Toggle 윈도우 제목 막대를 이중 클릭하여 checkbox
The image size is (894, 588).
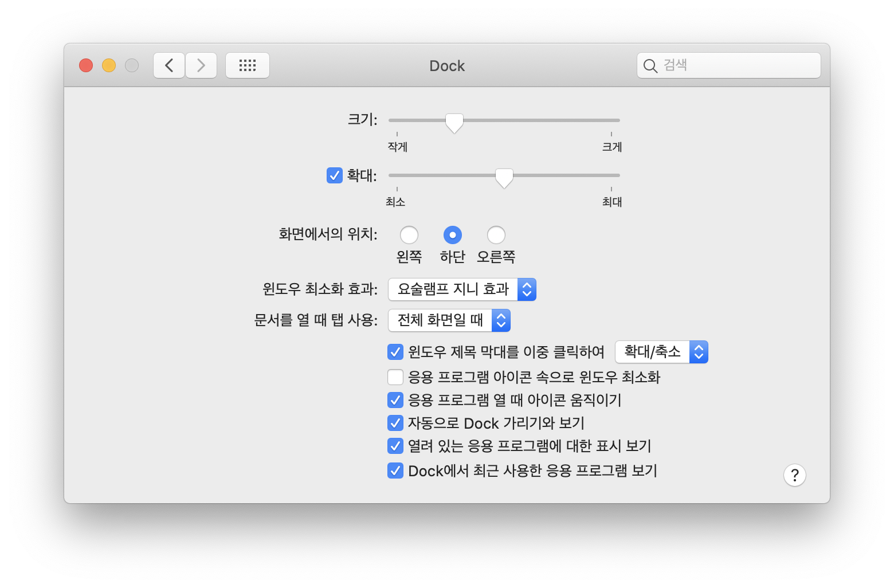click(395, 352)
